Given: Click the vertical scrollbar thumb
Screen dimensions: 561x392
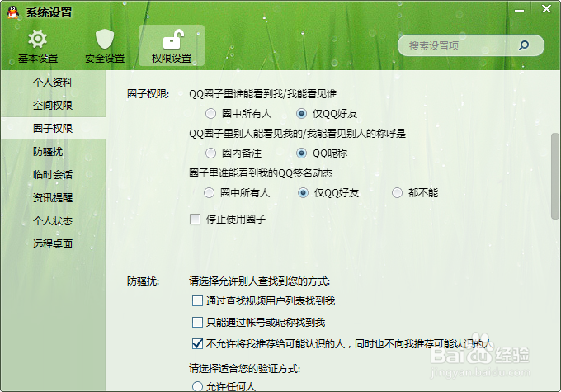Looking at the screenshot, I should (555, 176).
